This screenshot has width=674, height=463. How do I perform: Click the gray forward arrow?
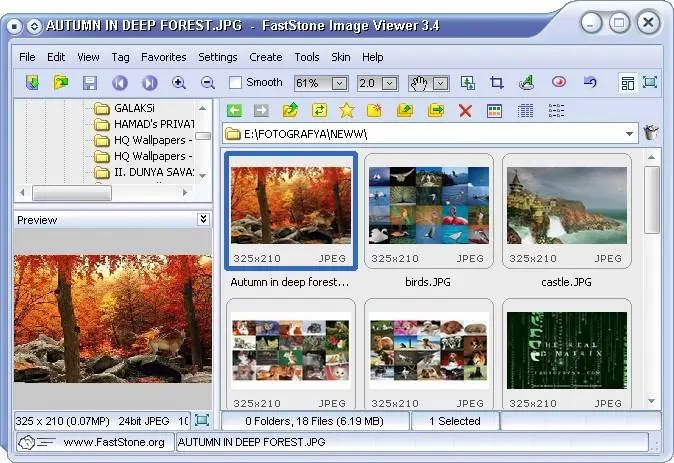coord(261,110)
